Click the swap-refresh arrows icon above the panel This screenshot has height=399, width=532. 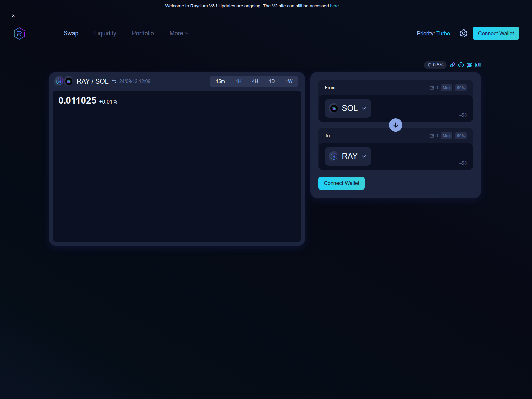(x=469, y=65)
